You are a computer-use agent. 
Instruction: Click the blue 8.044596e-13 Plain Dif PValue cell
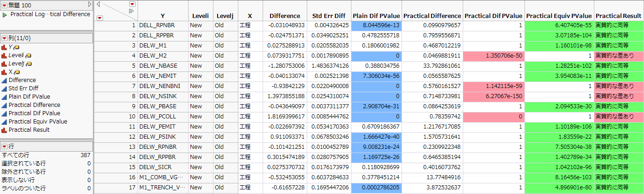[376, 25]
